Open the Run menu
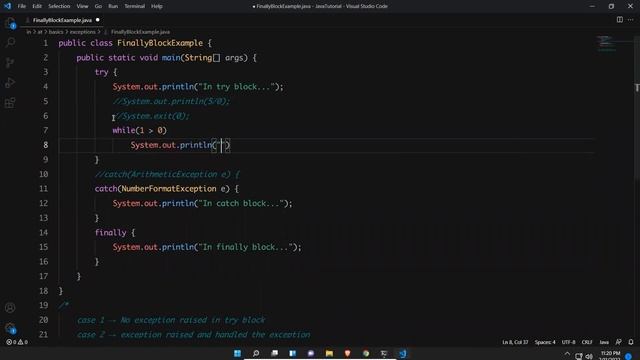The width and height of the screenshot is (640, 360). click(x=113, y=6)
